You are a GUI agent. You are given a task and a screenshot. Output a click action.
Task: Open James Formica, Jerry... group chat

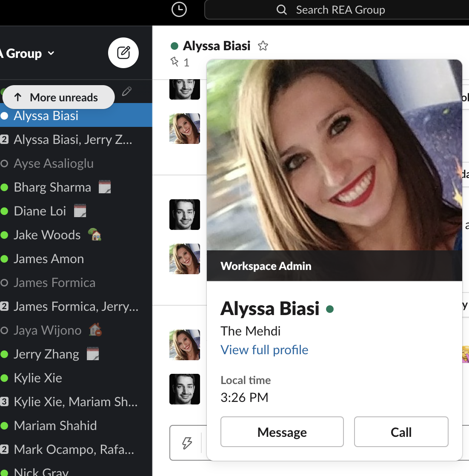coord(76,306)
